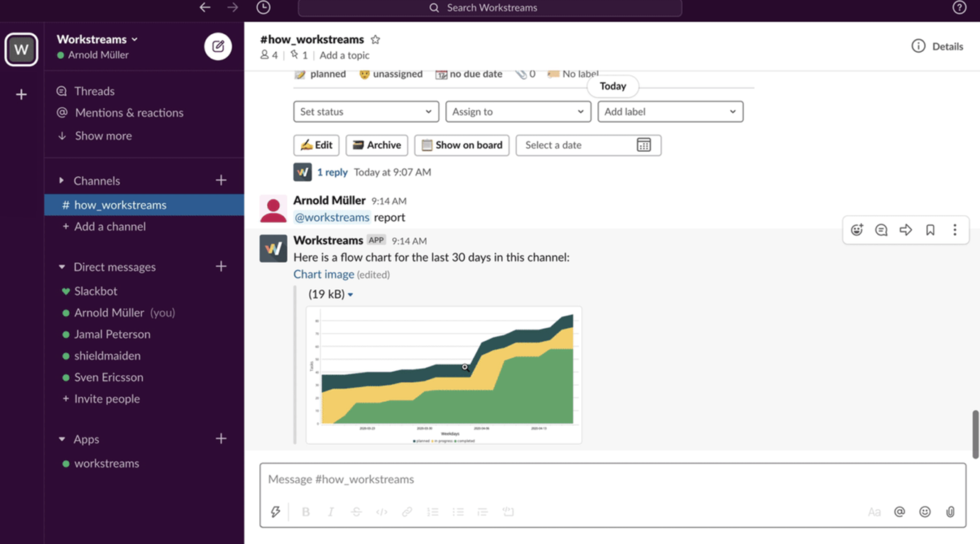The image size is (980, 544).
Task: Attach a file with the paperclip icon
Action: (x=950, y=512)
